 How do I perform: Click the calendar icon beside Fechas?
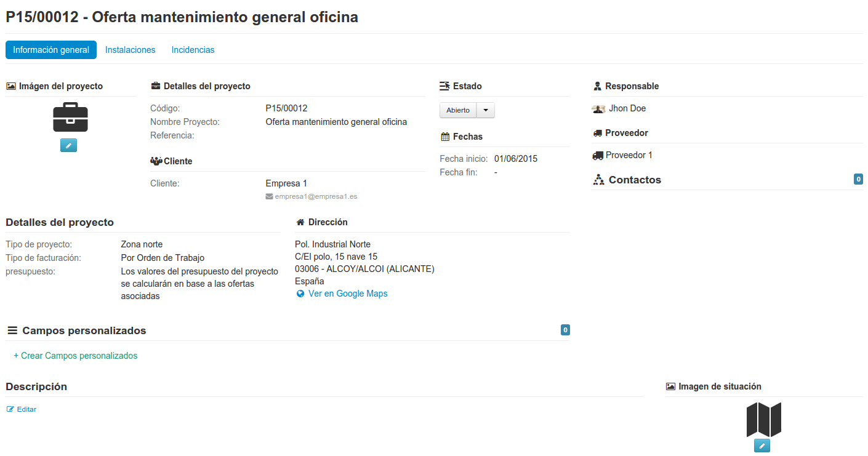point(444,137)
